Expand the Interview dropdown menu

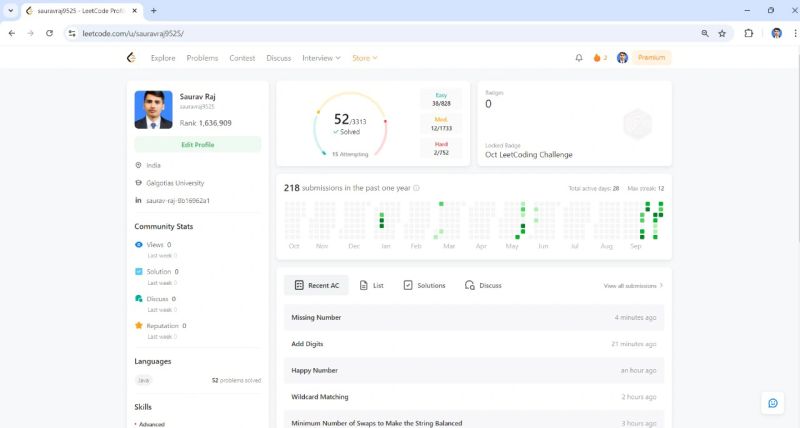[321, 58]
